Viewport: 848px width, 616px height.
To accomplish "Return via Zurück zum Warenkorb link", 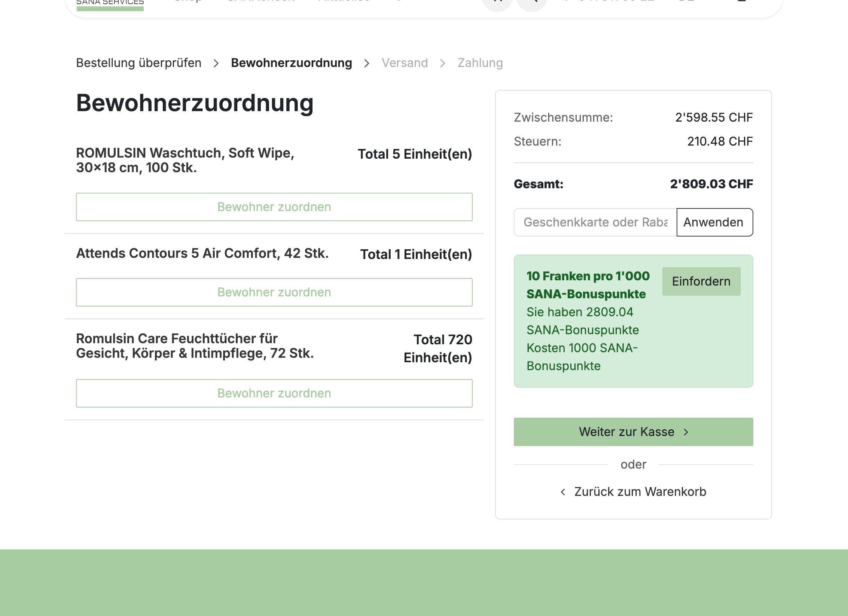I will tap(640, 492).
